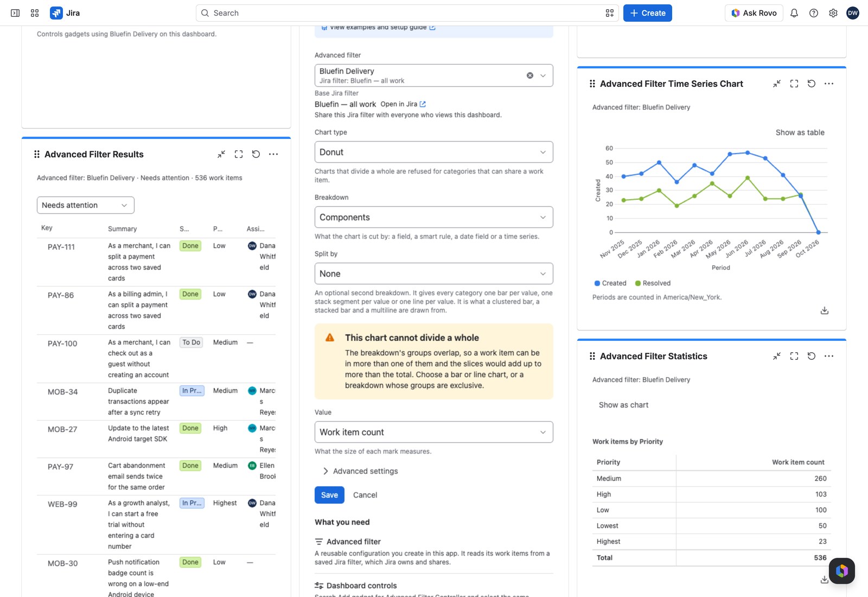Download the time series chart data

click(x=825, y=310)
